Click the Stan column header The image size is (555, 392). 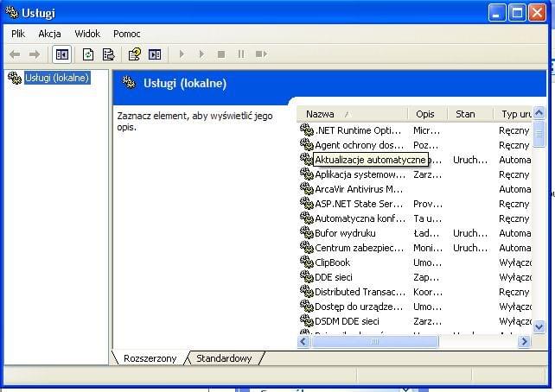(465, 114)
